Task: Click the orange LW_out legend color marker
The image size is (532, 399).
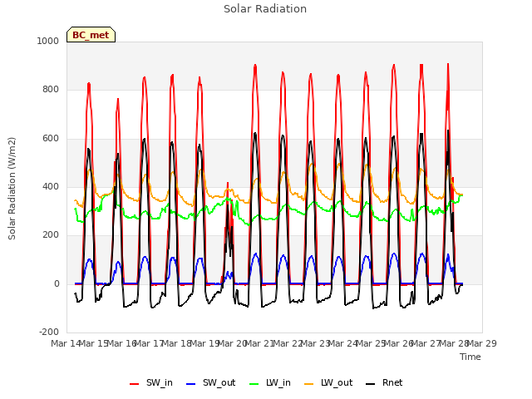Action: [309, 384]
